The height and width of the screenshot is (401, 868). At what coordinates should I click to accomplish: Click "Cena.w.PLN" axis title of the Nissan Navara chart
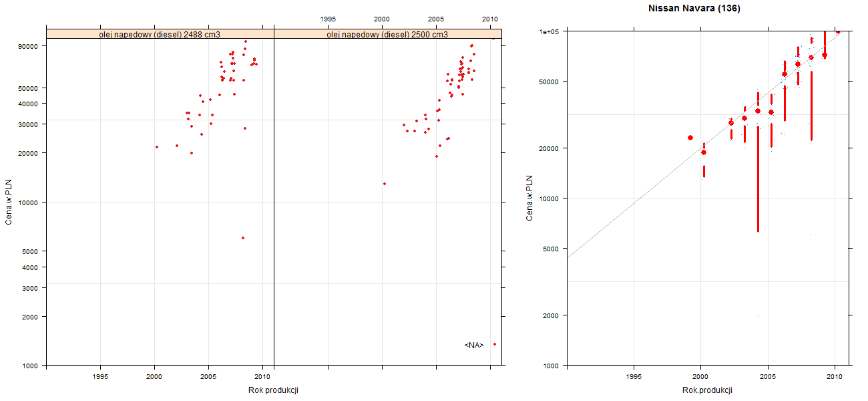(529, 198)
